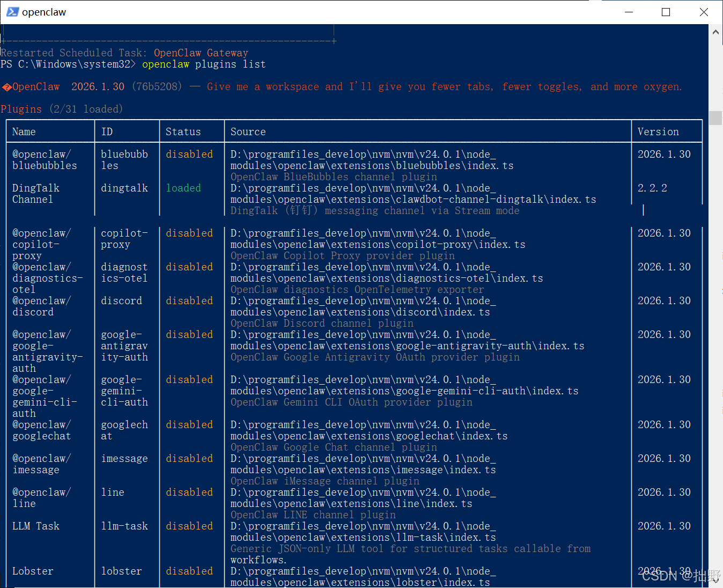
Task: Click 'imessage' in the ID column
Action: tap(124, 458)
